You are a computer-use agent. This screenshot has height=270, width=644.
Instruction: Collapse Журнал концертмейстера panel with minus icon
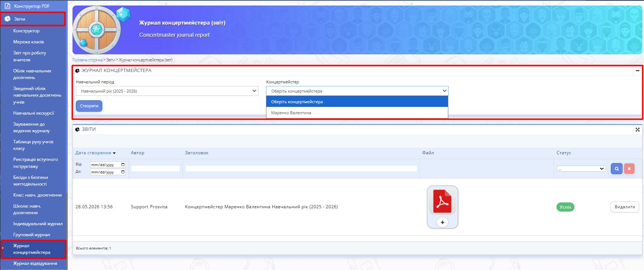point(638,71)
